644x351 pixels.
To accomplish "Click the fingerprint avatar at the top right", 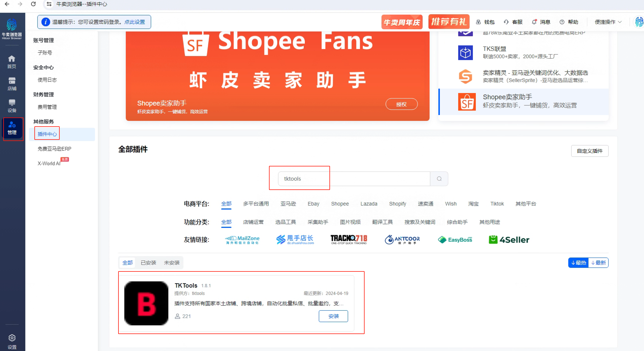I will pos(639,22).
